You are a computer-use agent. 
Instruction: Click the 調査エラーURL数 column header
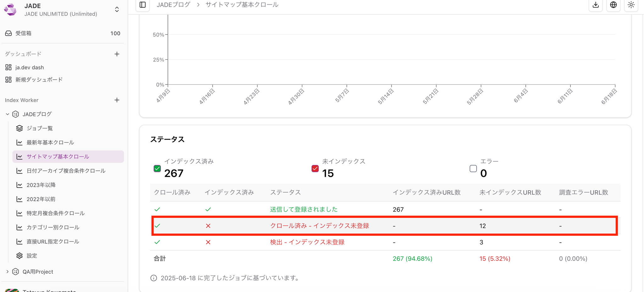(584, 192)
